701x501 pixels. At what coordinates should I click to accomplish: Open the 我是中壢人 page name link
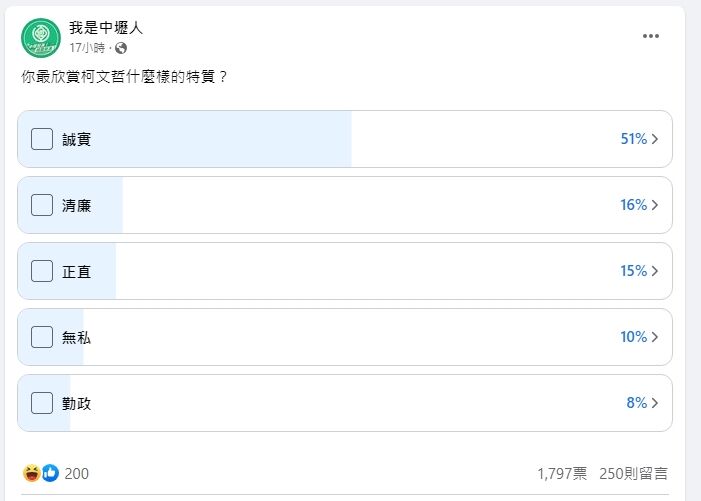tap(106, 28)
